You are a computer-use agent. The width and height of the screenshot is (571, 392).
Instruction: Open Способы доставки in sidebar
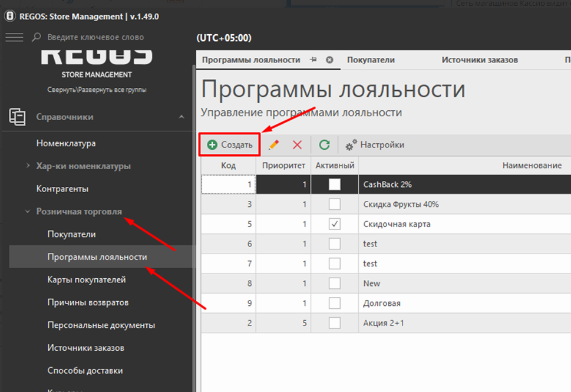tap(85, 371)
